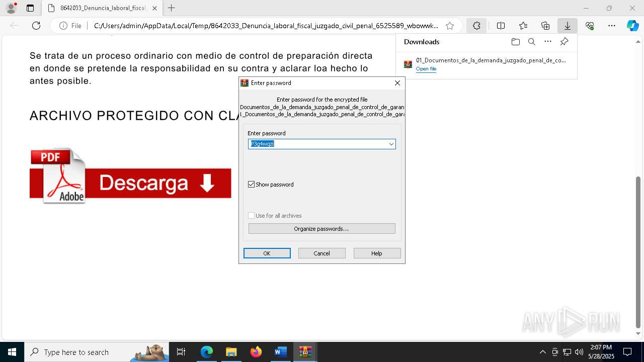
Task: Open Help in the password dialog
Action: pos(377,253)
